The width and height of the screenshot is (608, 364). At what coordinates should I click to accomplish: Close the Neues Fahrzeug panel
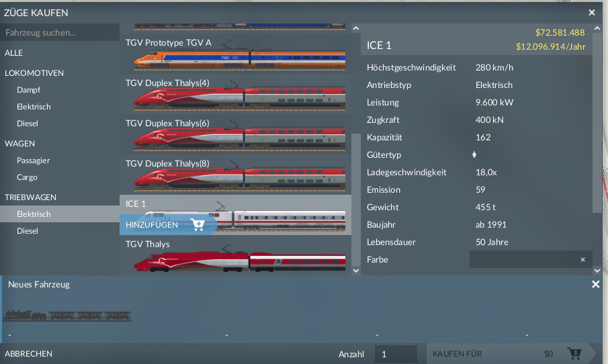[596, 285]
